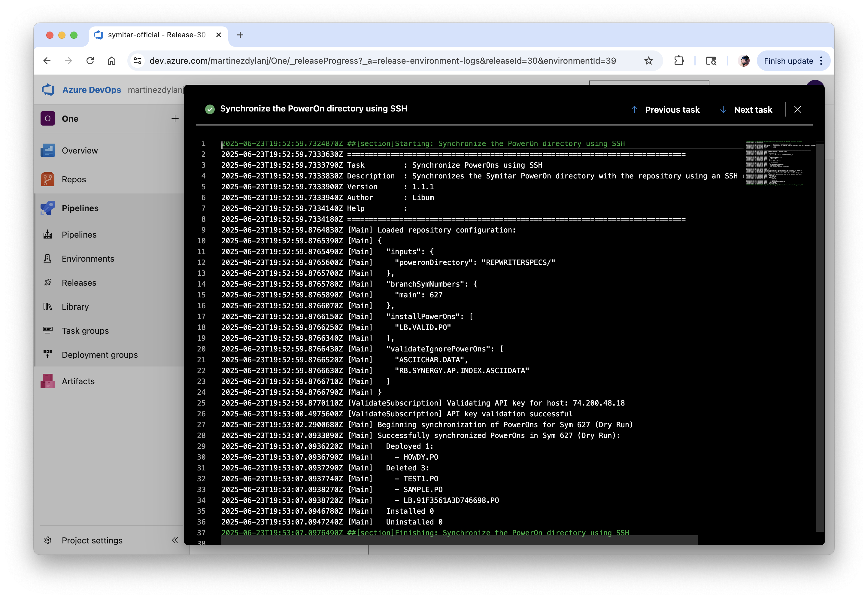The width and height of the screenshot is (868, 599).
Task: Click the Azure DevOps title link
Action: pos(92,90)
